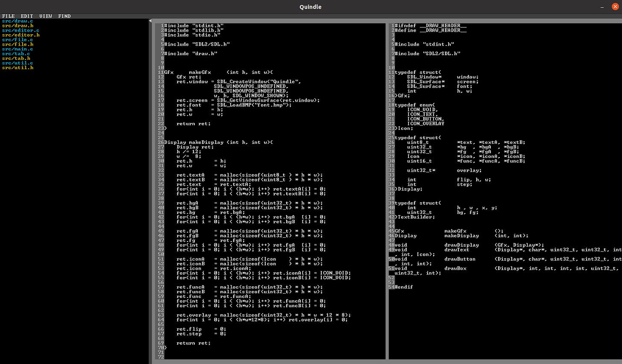Click the 'int flip, h, w;' field

click(x=449, y=180)
